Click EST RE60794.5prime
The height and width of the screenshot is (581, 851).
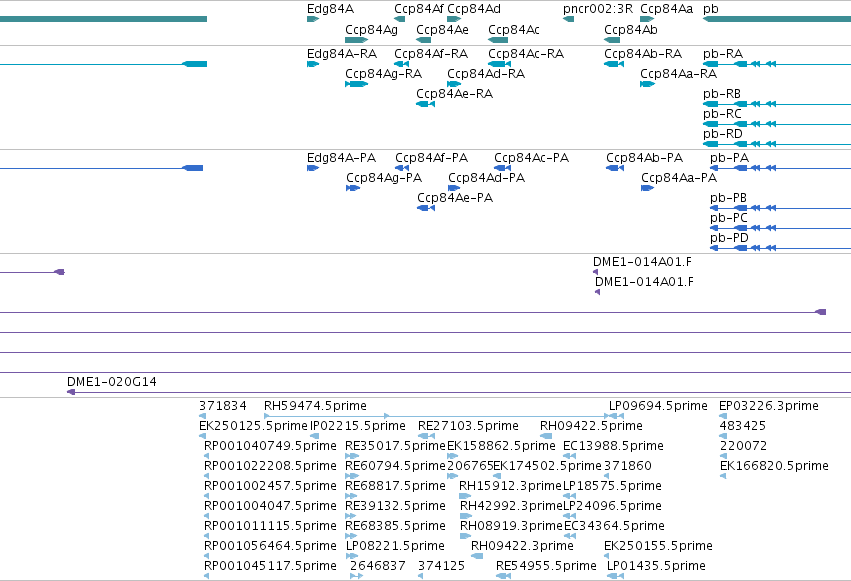coord(395,466)
